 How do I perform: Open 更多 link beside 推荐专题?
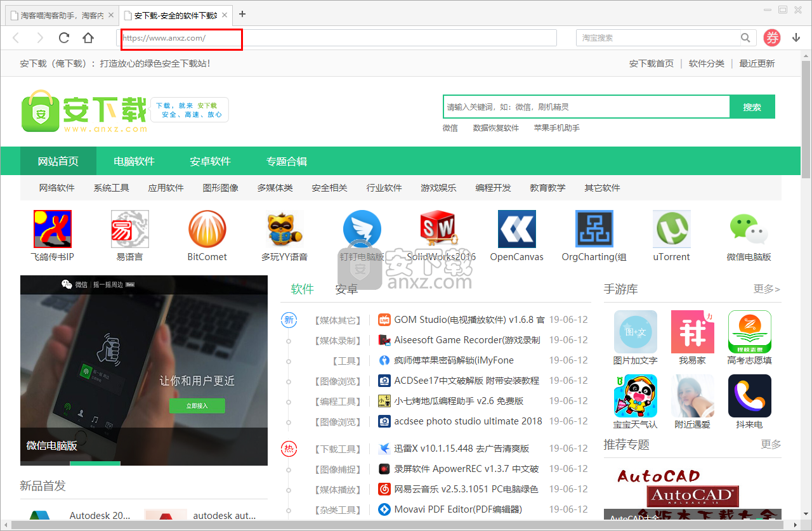click(x=771, y=444)
